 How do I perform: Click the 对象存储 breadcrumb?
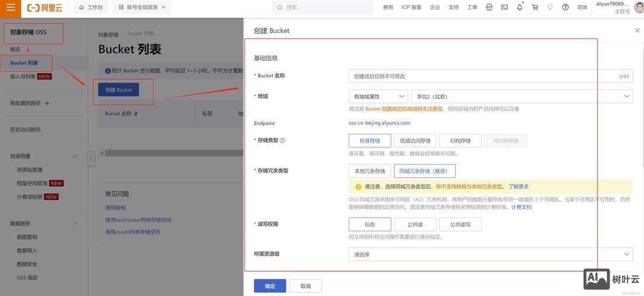108,34
